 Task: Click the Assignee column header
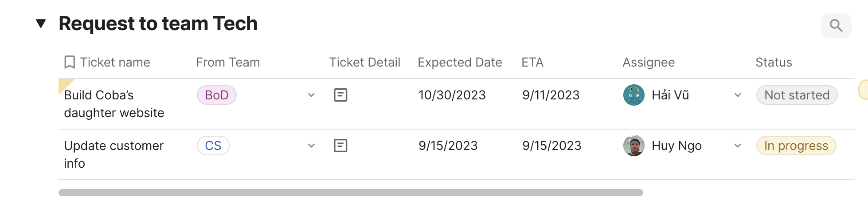[x=649, y=62]
